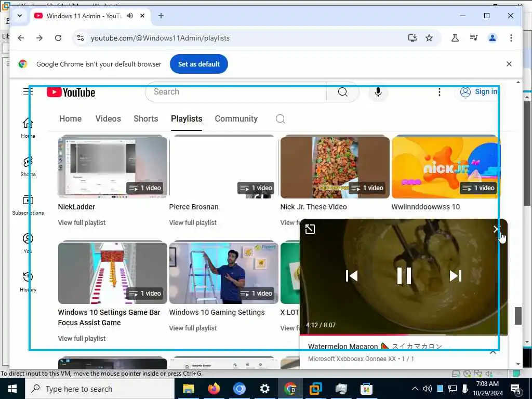Viewport: 532px width, 399px height.
Task: Open Chrome Labs flask icon
Action: 455,38
